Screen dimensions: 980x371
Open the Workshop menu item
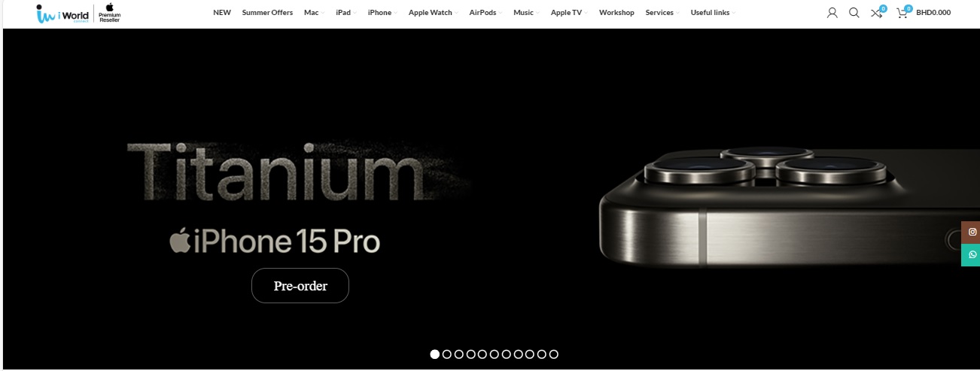tap(616, 13)
